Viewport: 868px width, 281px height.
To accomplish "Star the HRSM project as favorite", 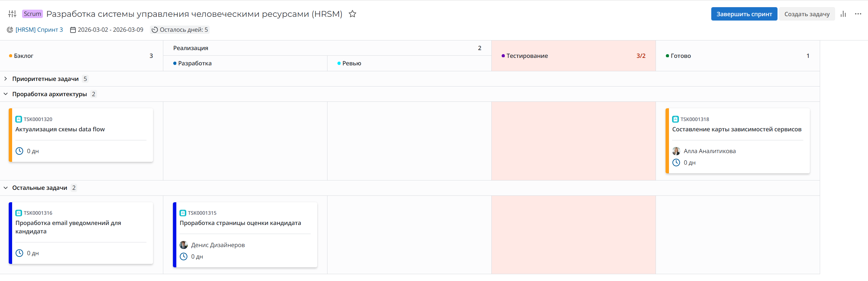I will pos(352,14).
